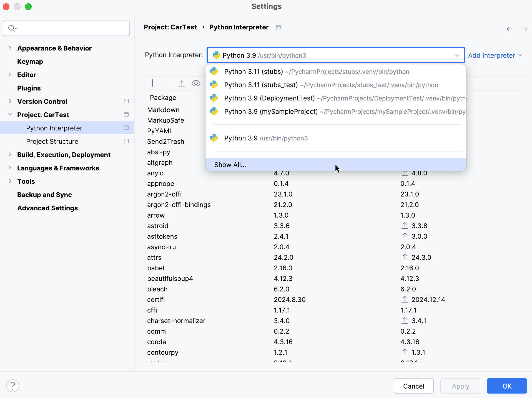Upgrade astroid to 3.3.8 via its arrow

coord(405,226)
